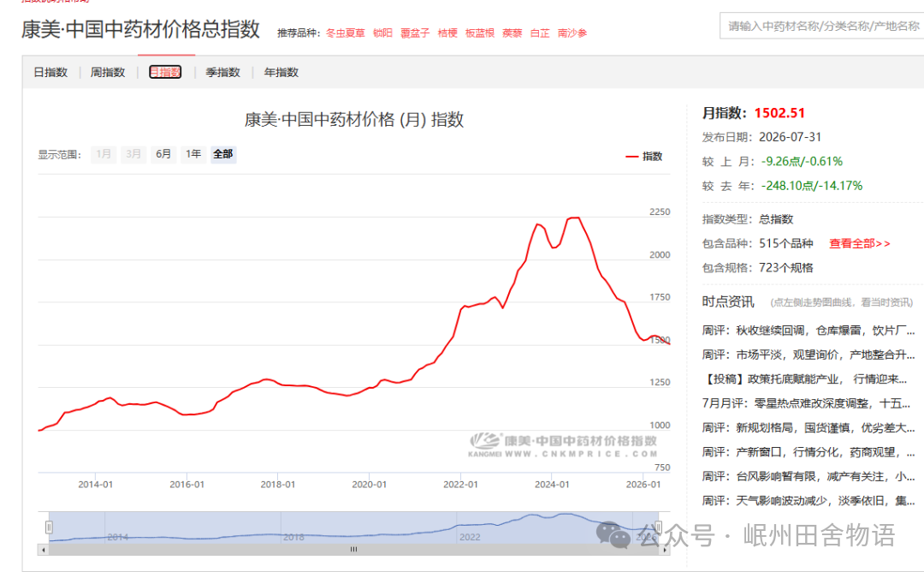Open news 周评：天气影响波动减少
This screenshot has width=924, height=572.
pyautogui.click(x=808, y=501)
